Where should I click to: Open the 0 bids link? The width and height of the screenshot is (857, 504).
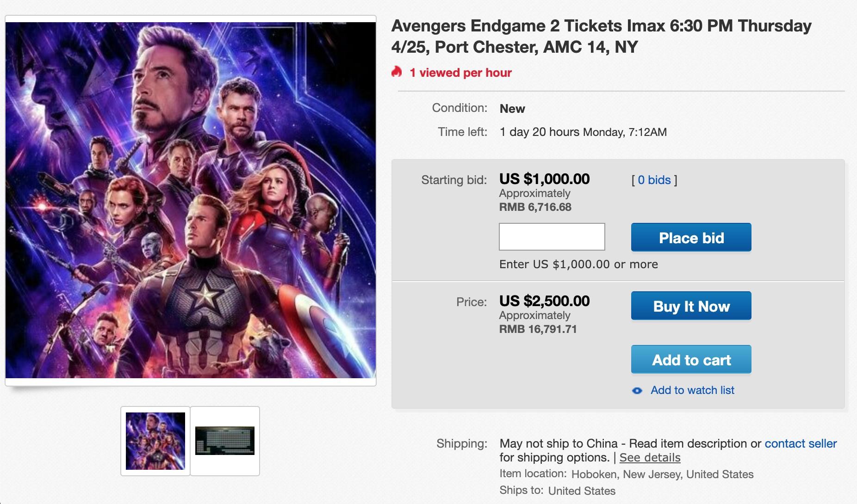pos(654,180)
